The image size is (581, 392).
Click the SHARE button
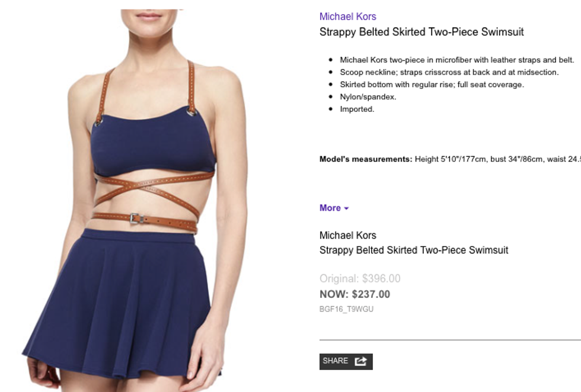click(346, 361)
